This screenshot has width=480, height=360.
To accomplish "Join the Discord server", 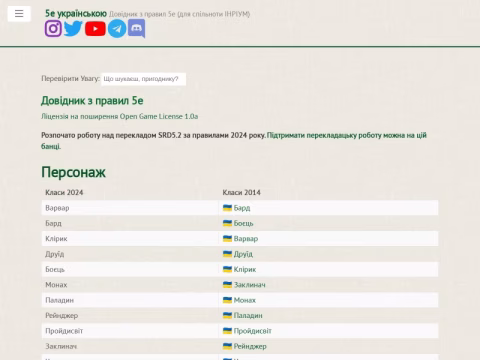I will 136,28.
